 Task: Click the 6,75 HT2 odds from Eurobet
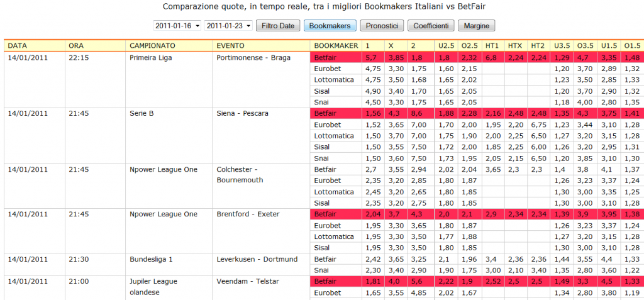click(x=538, y=125)
